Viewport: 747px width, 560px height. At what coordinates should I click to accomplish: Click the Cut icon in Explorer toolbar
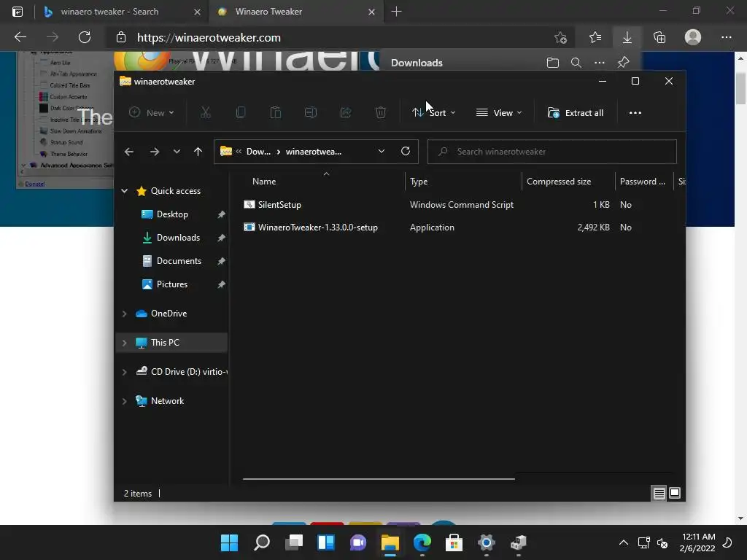tap(205, 113)
